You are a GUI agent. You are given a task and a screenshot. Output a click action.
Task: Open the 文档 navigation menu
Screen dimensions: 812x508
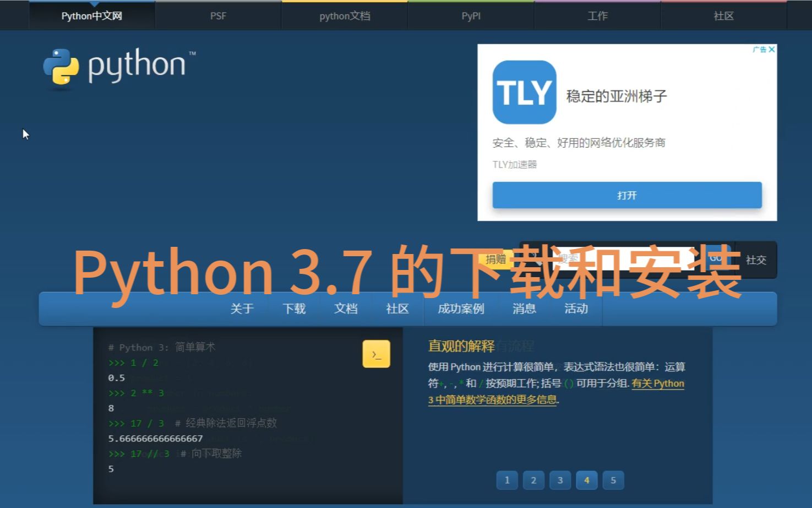pyautogui.click(x=346, y=309)
